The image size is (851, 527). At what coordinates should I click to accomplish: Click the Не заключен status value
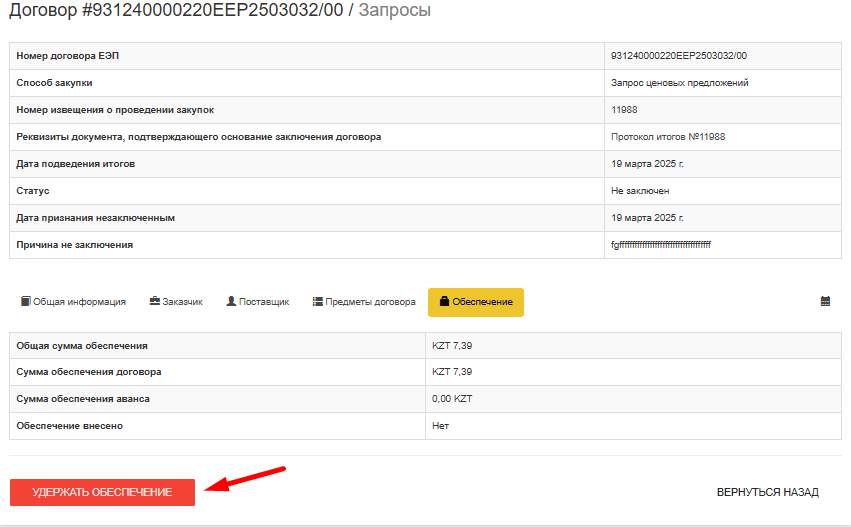640,191
